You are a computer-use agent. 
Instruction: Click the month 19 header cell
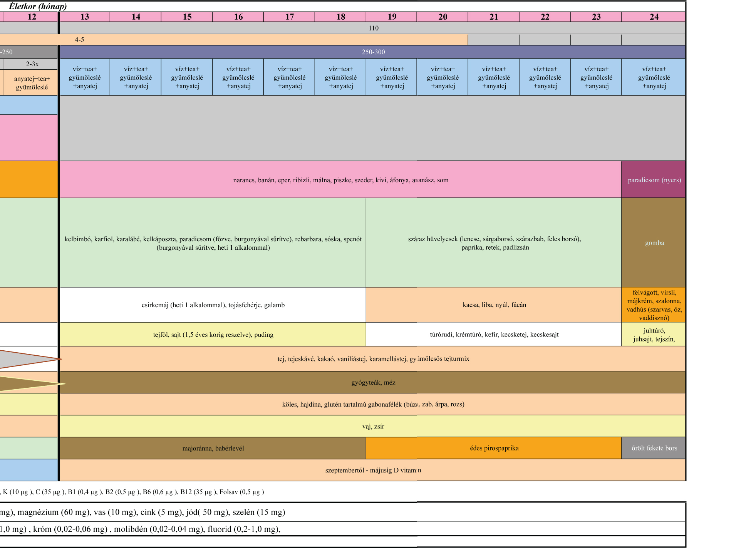tap(392, 17)
